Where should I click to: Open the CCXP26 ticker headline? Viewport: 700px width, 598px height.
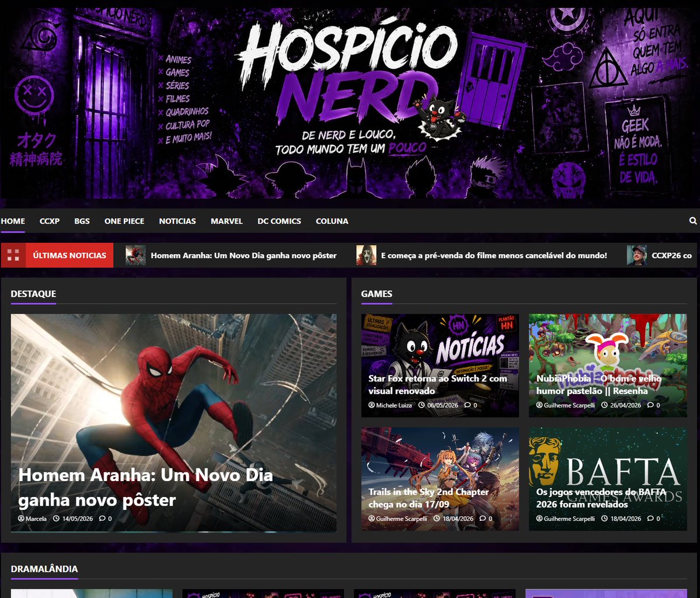point(671,255)
